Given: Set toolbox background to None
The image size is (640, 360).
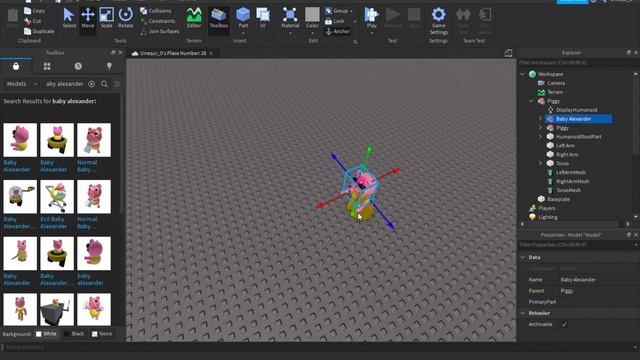Looking at the screenshot, I should tap(102, 334).
